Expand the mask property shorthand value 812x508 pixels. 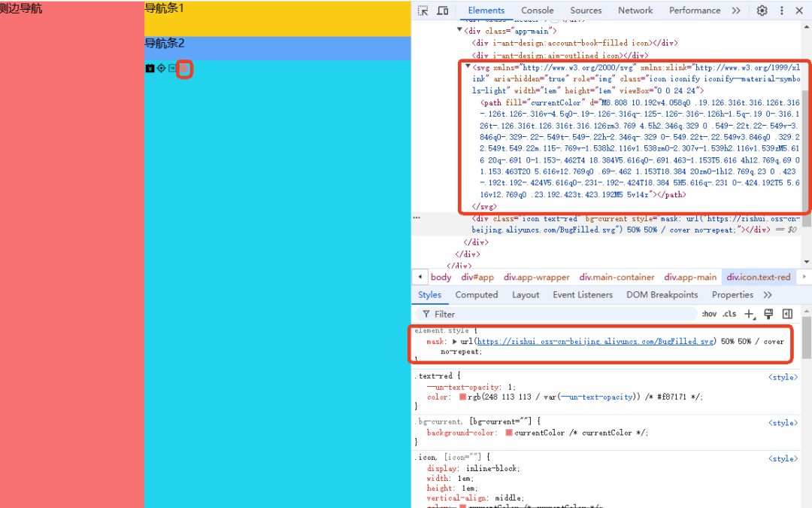coord(454,342)
